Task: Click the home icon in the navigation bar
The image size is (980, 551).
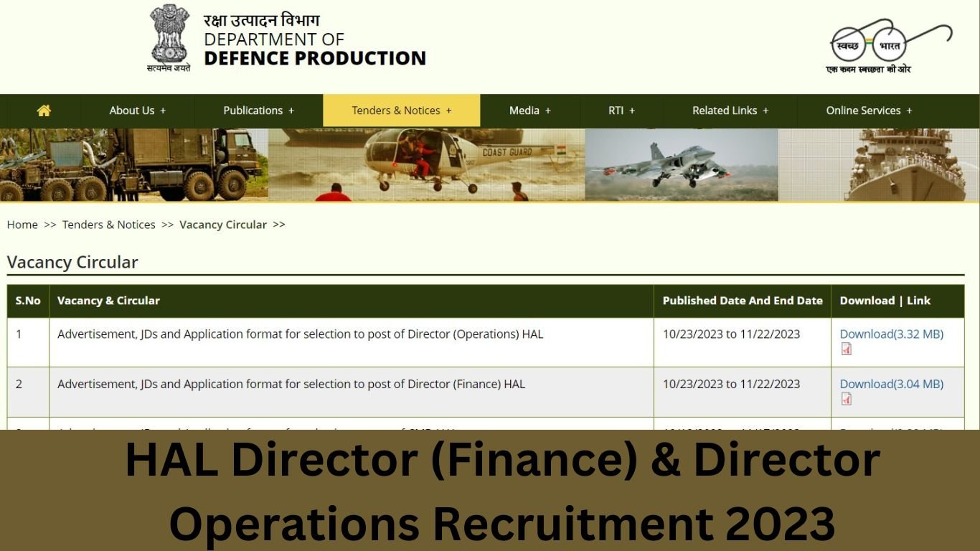Action: 43,110
